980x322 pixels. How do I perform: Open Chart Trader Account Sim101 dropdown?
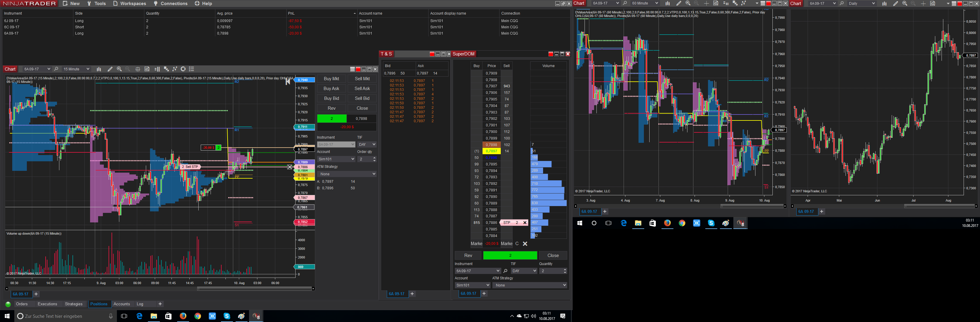[x=336, y=159]
